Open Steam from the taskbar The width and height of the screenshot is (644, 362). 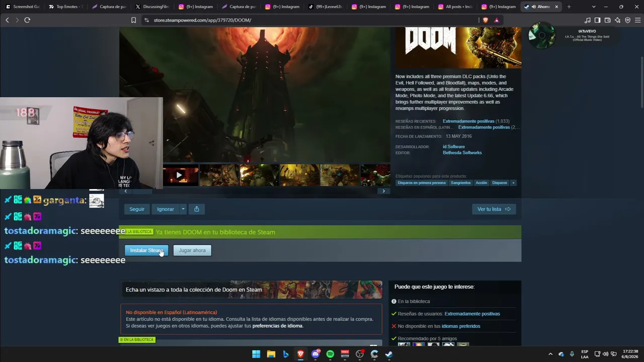point(389,354)
